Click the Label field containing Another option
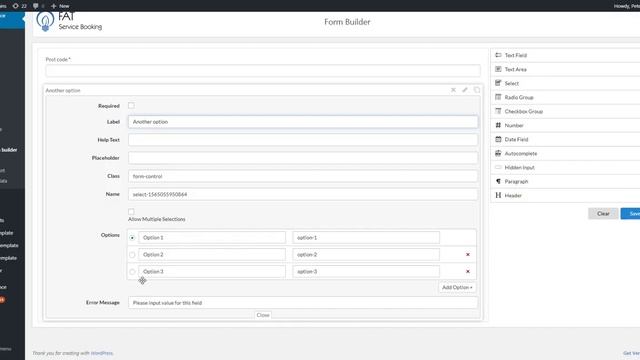640x360 pixels. tap(303, 122)
